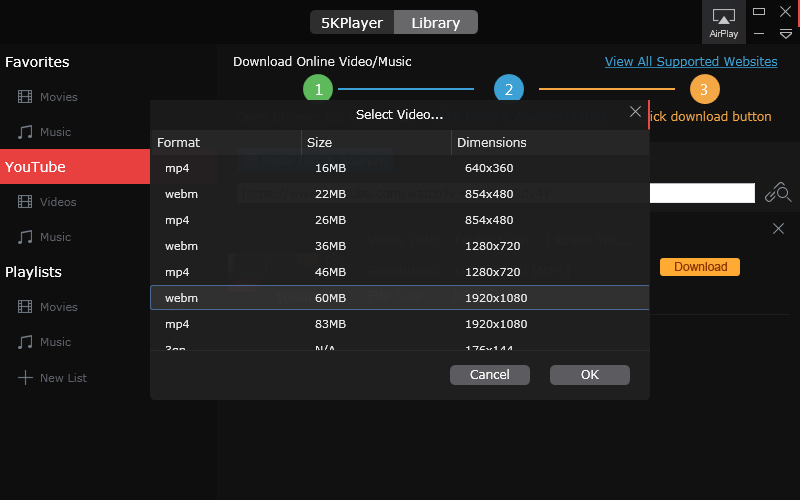Switch to Library tab
Screen dimensions: 800x500
click(436, 22)
